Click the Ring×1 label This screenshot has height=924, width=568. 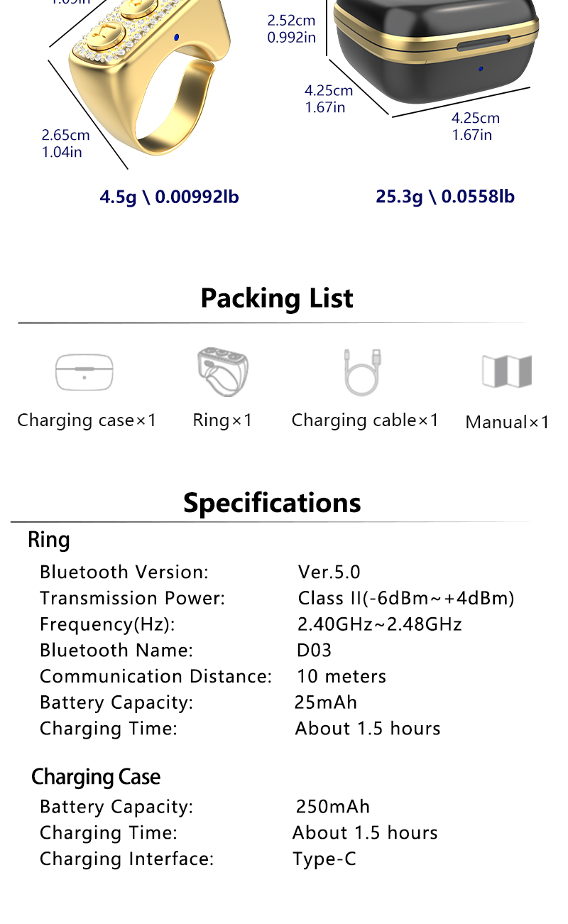coord(222,420)
